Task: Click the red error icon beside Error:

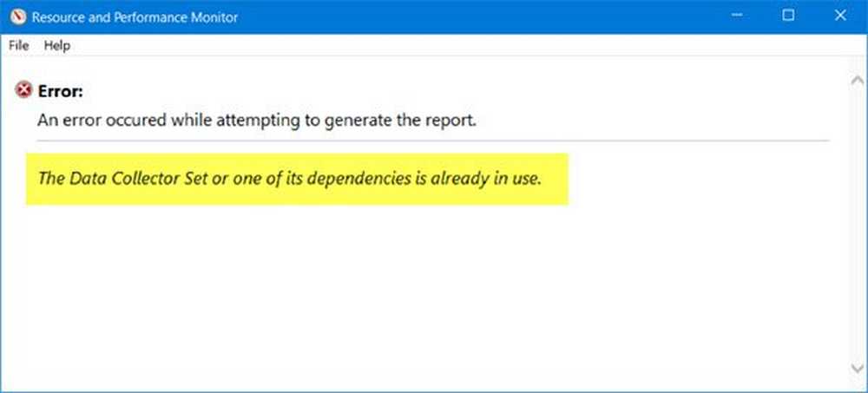Action: click(x=23, y=89)
